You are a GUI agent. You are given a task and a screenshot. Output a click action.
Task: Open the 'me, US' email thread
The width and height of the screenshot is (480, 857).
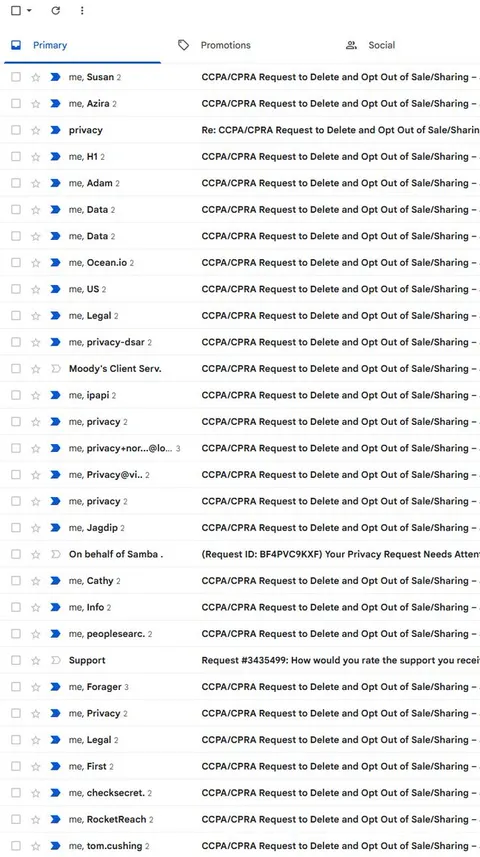pos(240,289)
